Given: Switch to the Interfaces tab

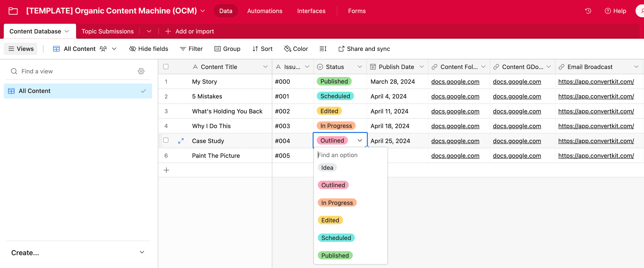Looking at the screenshot, I should (311, 11).
